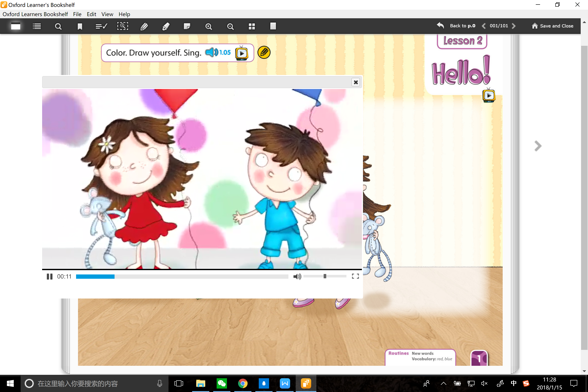Open the Edit menu
The height and width of the screenshot is (392, 588).
[x=92, y=14]
